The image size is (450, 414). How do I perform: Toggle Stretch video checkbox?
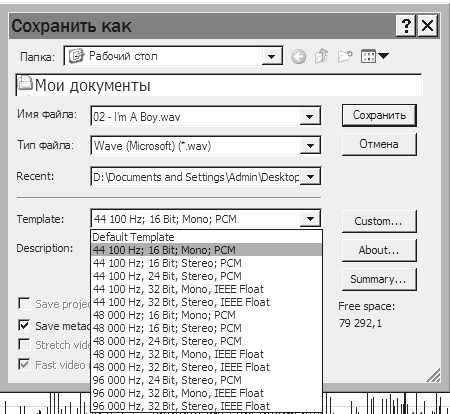[24, 345]
